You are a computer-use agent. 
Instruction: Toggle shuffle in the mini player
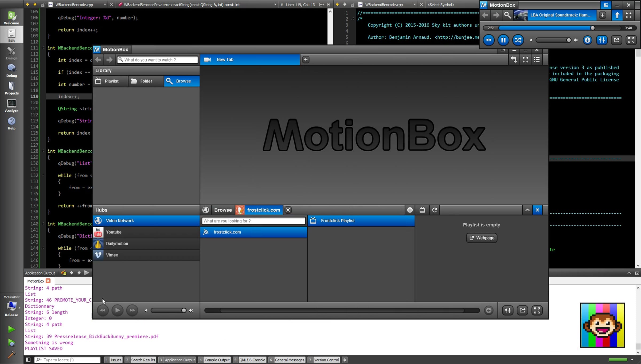coord(518,40)
